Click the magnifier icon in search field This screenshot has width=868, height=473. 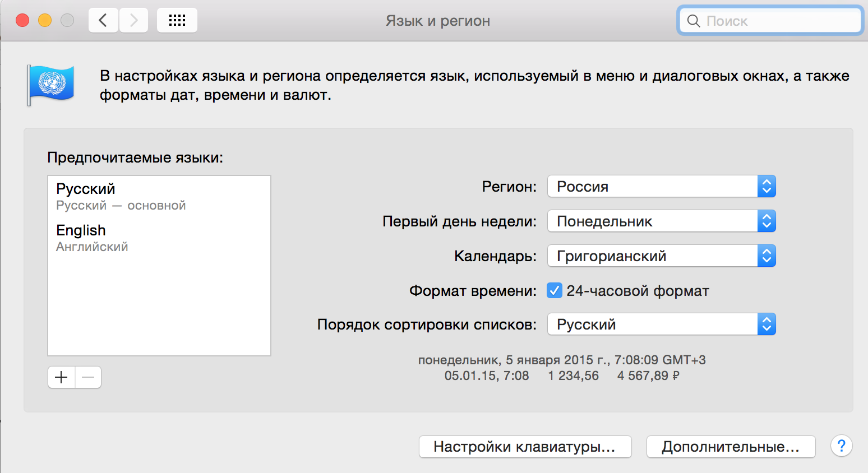694,21
